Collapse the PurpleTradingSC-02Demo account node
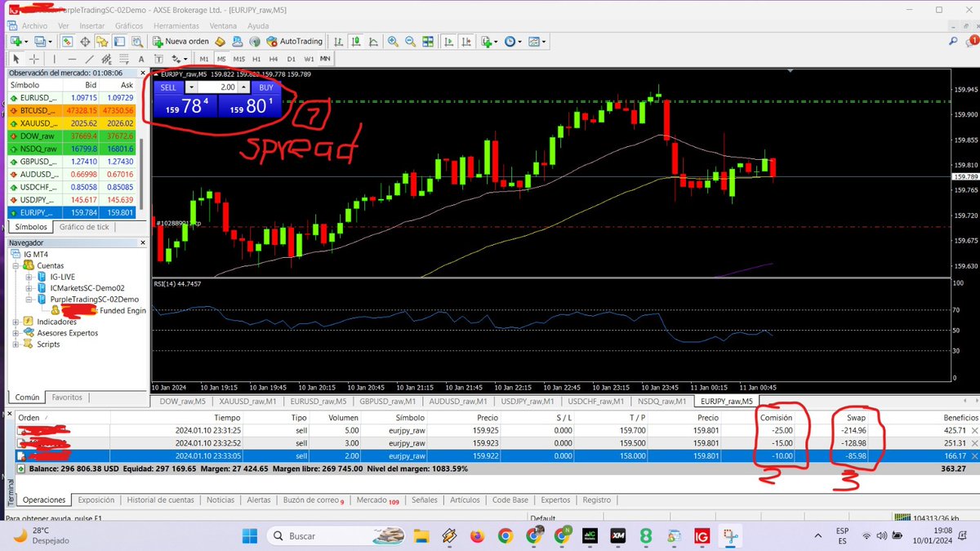980x551 pixels. (x=30, y=300)
